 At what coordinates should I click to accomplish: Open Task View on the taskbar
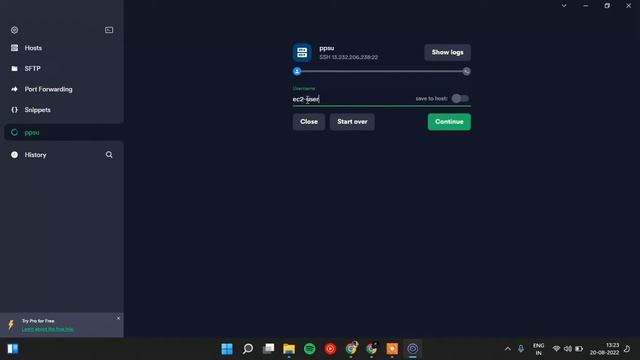[269, 349]
